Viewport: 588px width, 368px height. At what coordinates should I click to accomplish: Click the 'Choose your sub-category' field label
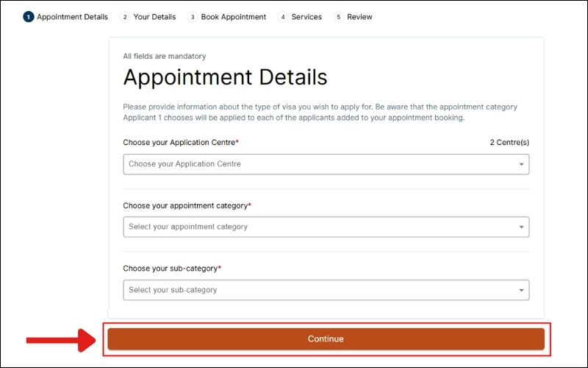tap(172, 269)
